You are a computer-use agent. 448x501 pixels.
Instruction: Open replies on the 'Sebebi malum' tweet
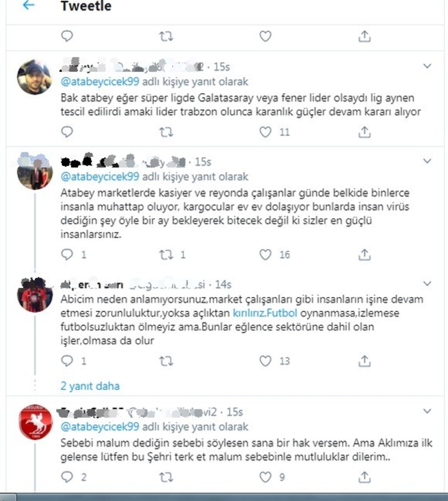pyautogui.click(x=67, y=477)
